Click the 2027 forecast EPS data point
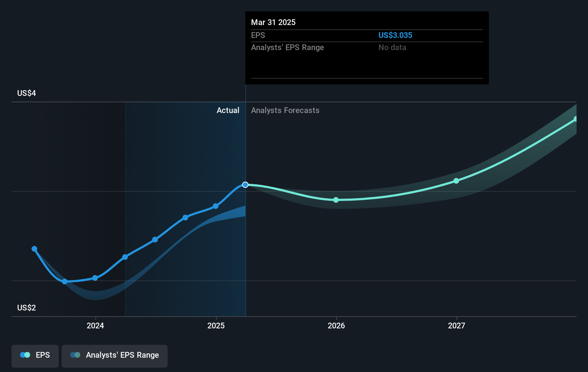The width and height of the screenshot is (588, 372). pyautogui.click(x=456, y=181)
